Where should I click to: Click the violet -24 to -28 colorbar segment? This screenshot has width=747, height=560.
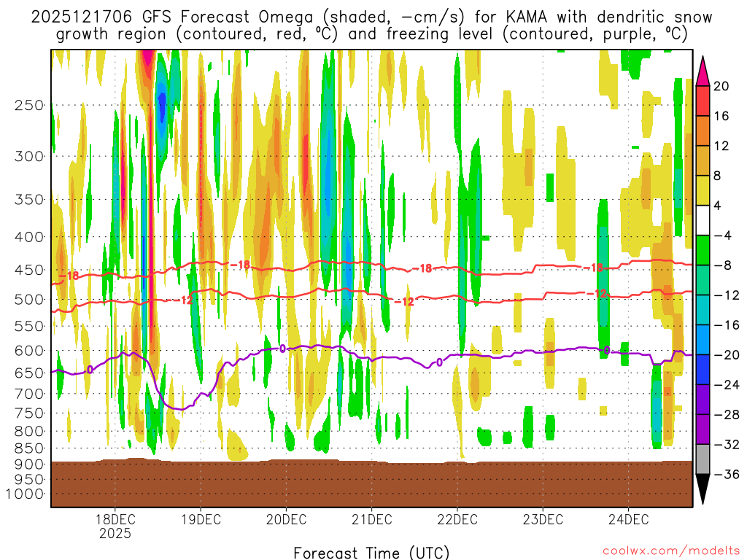[703, 400]
